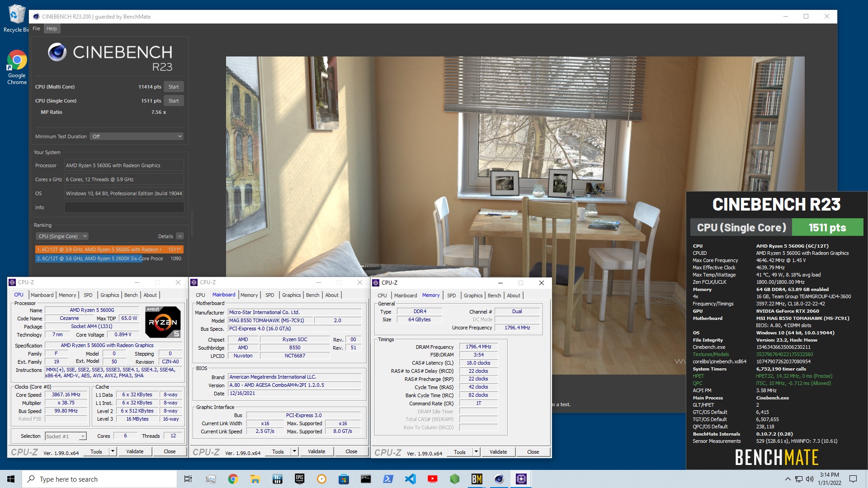868x488 pixels.
Task: Open the Socket #1 selection dropdown
Action: [x=66, y=436]
